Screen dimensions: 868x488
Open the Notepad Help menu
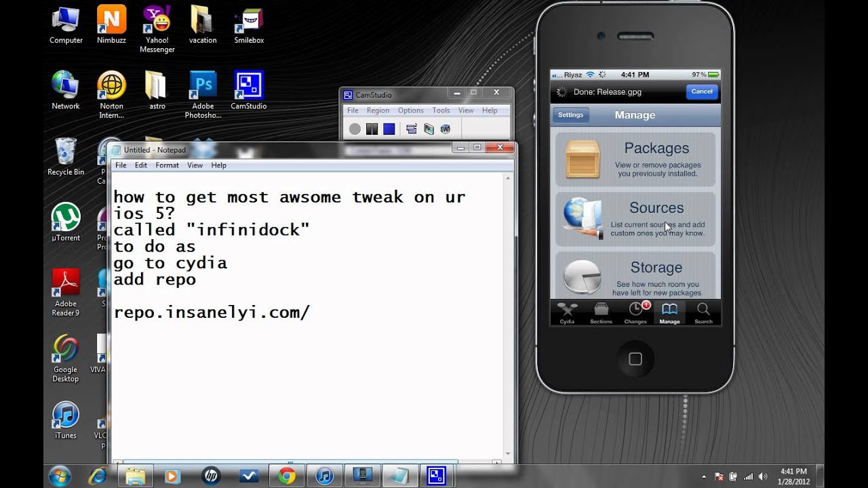click(218, 165)
